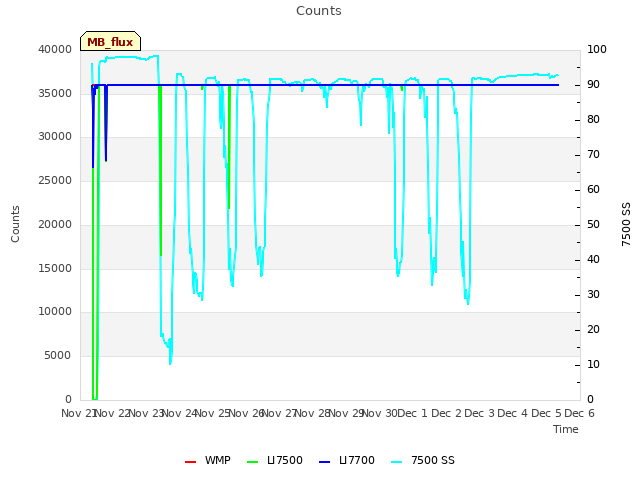Click the Nov 21 date label
Screen dimensions: 640x480
(x=79, y=413)
